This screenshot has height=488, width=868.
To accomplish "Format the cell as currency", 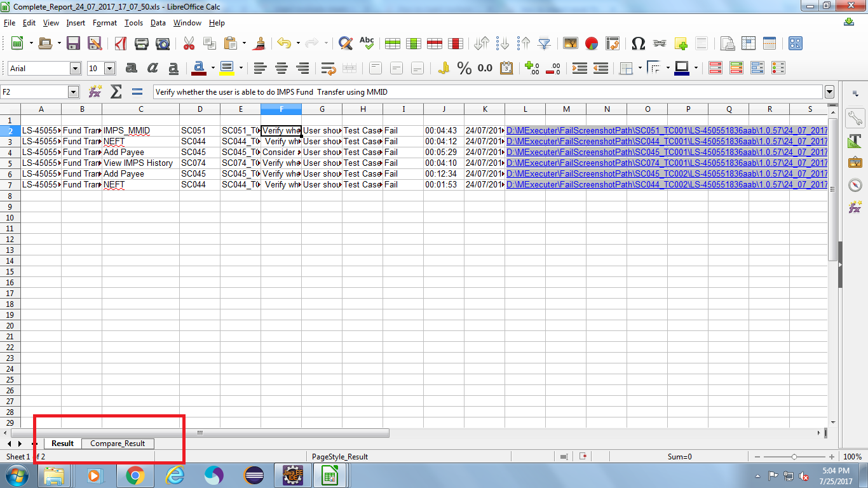I will pyautogui.click(x=444, y=68).
